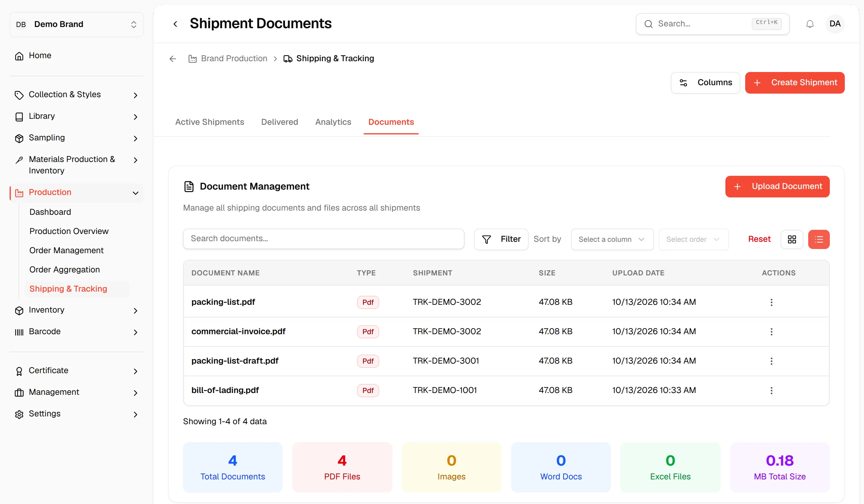Open the Select a column dropdown
The image size is (864, 504).
pyautogui.click(x=612, y=239)
